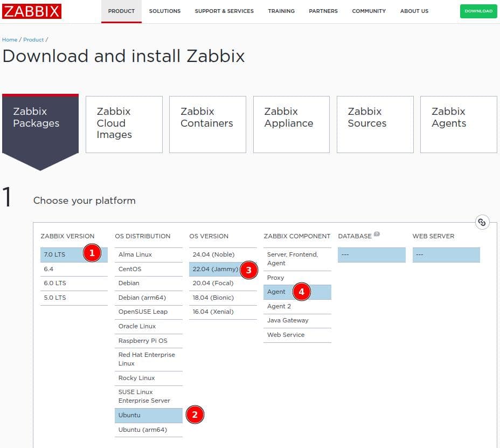Click the Database help question mark icon

click(377, 235)
